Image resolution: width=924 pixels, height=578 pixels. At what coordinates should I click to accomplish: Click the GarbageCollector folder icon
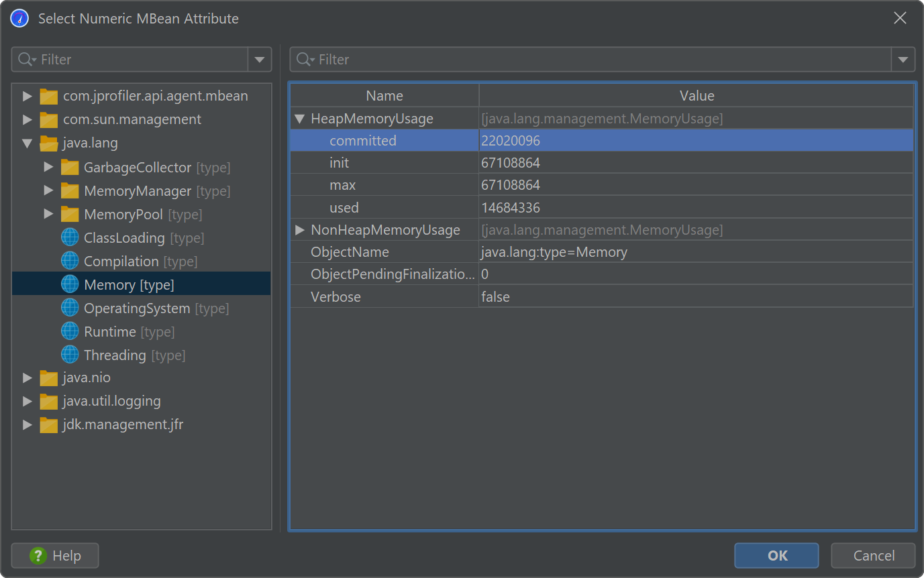click(70, 168)
